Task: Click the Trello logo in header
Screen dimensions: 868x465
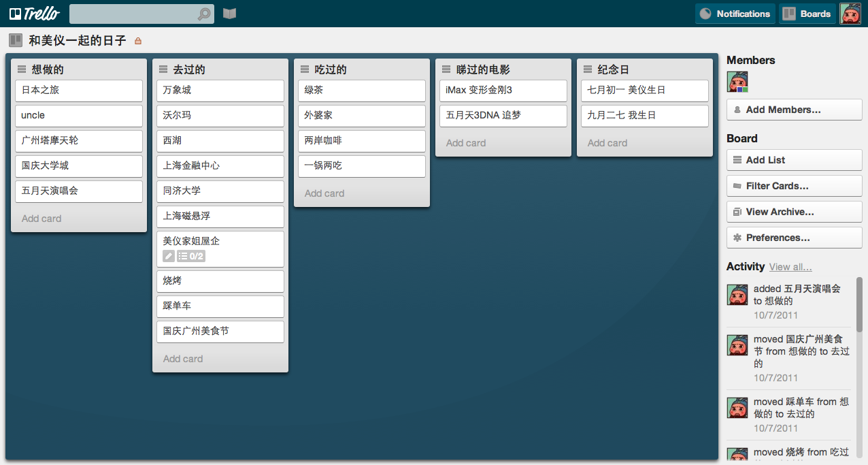Action: pos(34,14)
